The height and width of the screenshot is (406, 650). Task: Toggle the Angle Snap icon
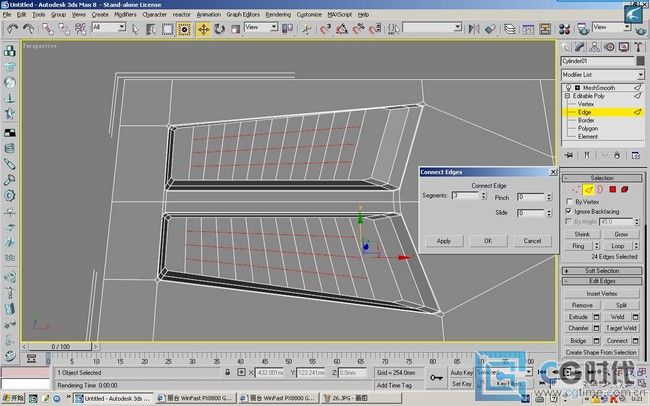(x=342, y=29)
